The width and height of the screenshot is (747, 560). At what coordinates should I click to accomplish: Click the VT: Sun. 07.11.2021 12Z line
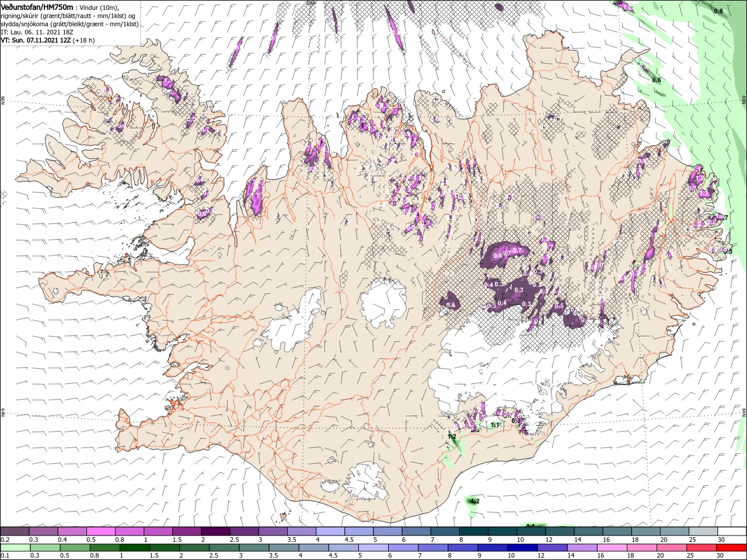point(48,40)
